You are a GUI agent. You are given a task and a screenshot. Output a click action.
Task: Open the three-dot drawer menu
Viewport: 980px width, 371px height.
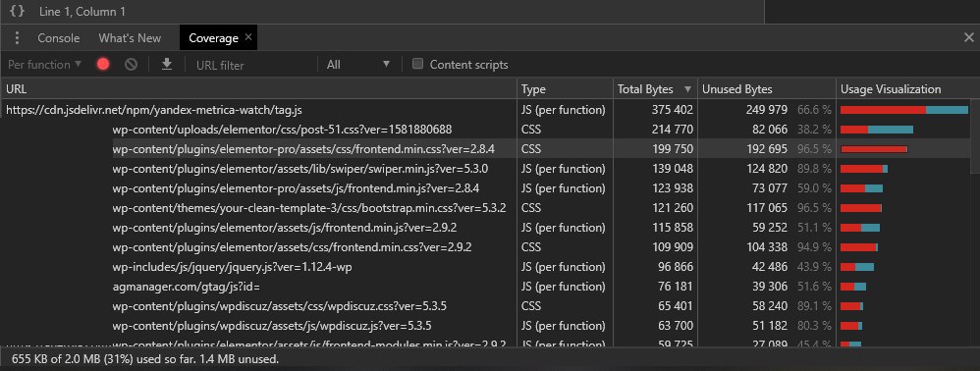pyautogui.click(x=17, y=38)
